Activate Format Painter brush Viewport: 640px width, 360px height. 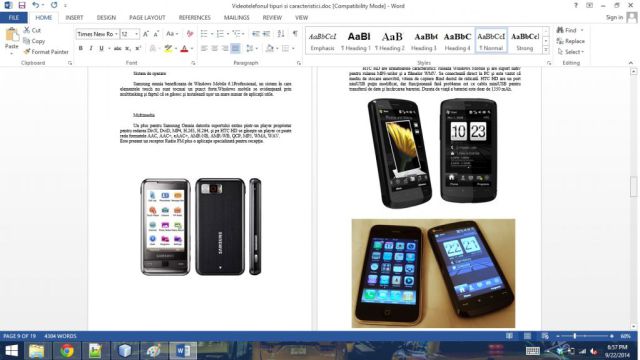pos(27,52)
